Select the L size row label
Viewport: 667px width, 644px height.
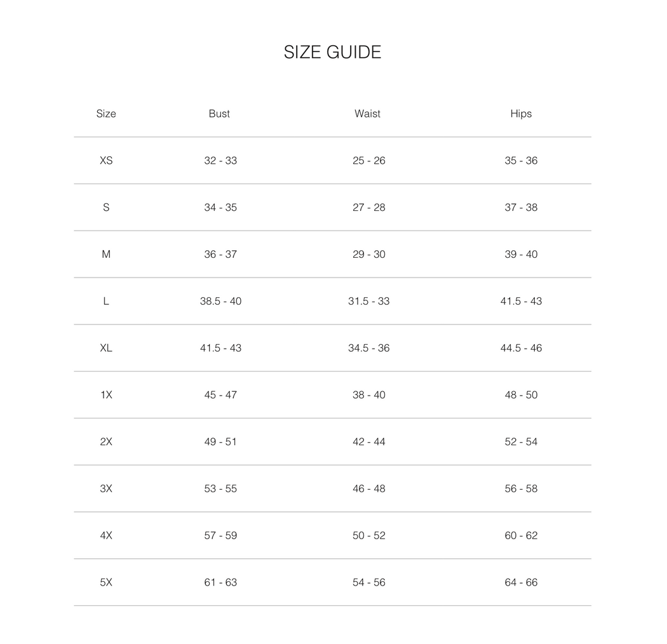coord(106,301)
